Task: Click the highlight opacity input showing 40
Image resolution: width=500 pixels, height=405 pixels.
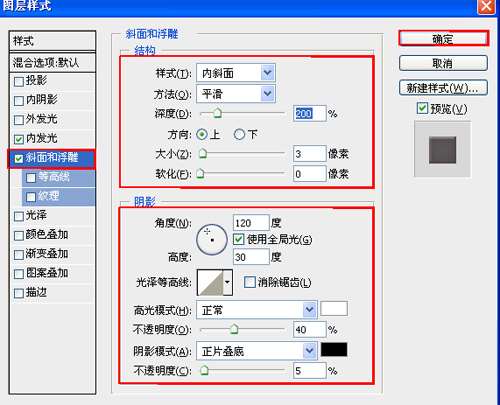Action: (309, 330)
